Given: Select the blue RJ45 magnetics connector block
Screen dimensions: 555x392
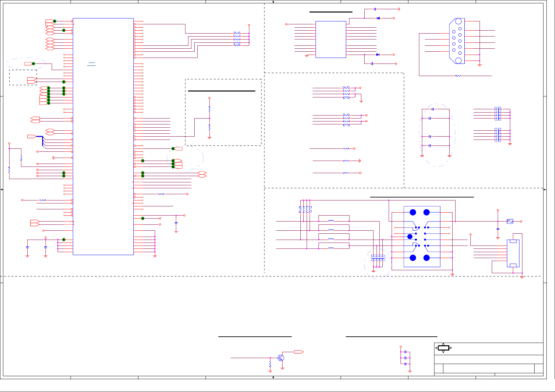Looking at the screenshot, I should tap(422, 237).
